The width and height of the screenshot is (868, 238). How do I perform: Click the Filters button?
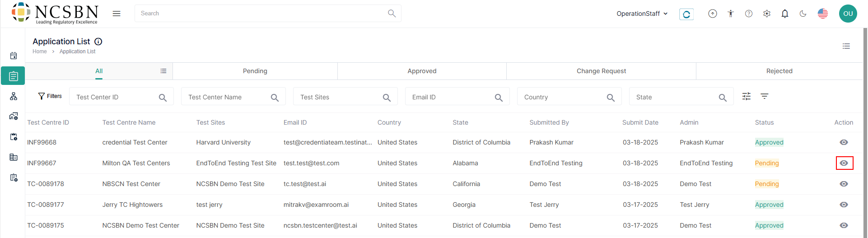[50, 96]
